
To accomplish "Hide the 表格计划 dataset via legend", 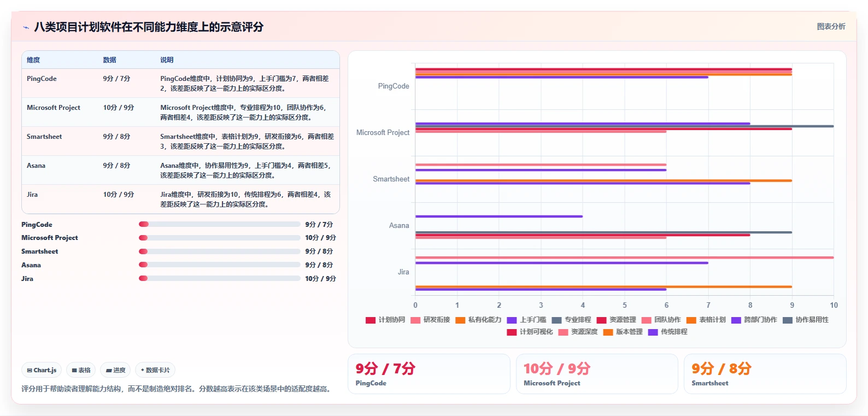I will [x=706, y=320].
